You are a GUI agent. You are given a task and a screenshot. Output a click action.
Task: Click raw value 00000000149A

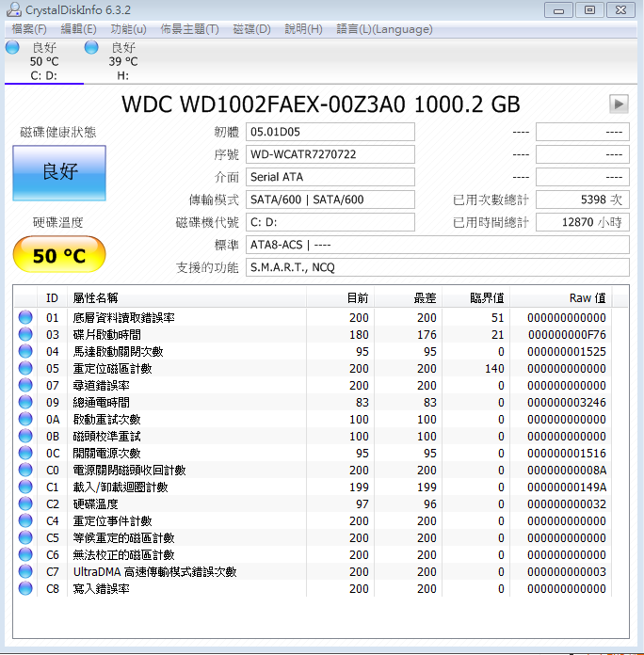566,487
